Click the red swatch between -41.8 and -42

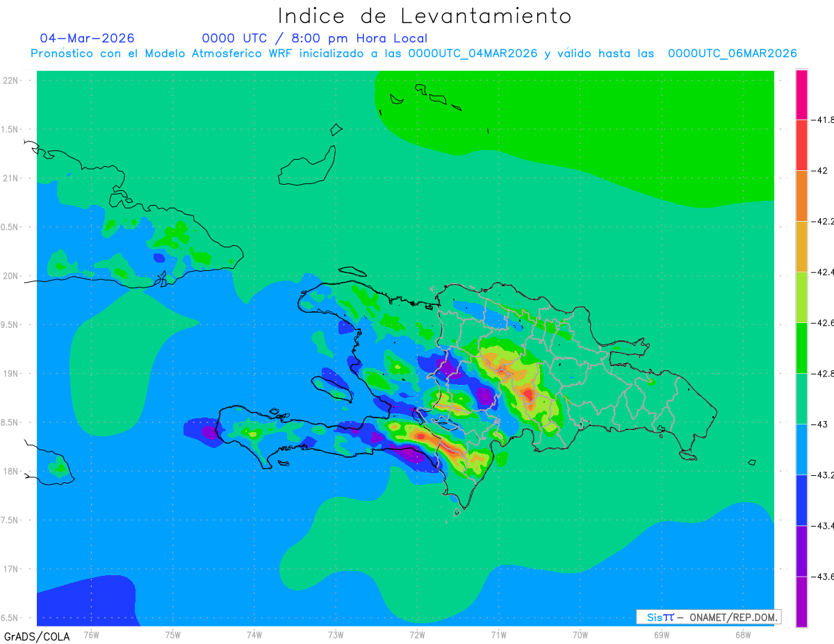pyautogui.click(x=801, y=145)
